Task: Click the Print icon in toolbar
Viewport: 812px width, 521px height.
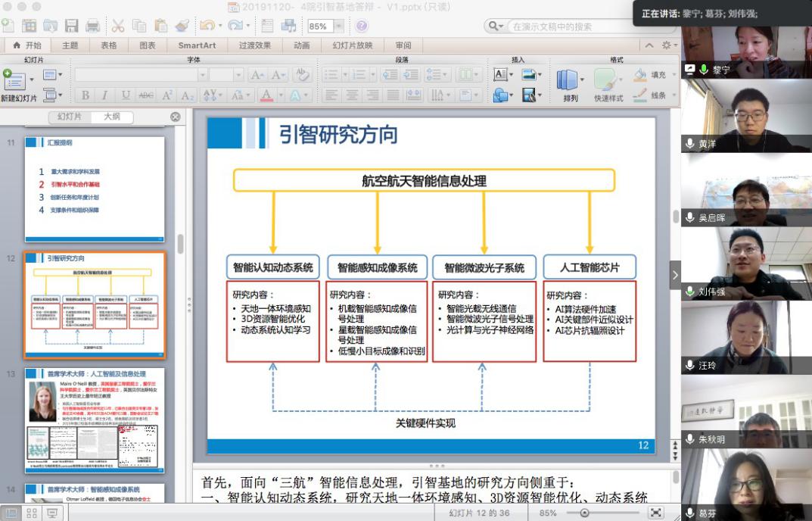Action: [92, 27]
